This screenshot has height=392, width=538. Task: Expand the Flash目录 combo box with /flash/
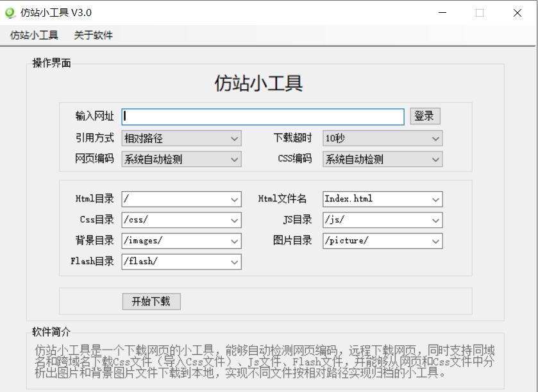pos(181,262)
